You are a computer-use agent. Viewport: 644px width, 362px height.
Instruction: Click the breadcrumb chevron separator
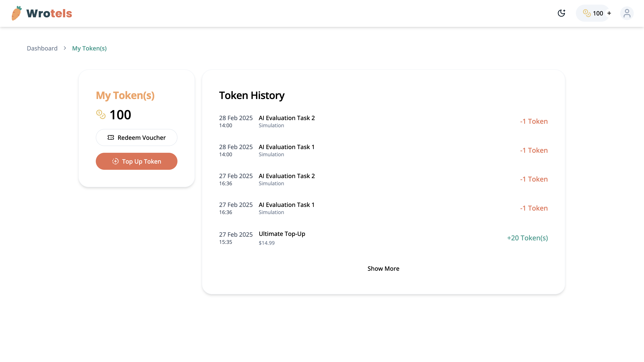[x=65, y=48]
